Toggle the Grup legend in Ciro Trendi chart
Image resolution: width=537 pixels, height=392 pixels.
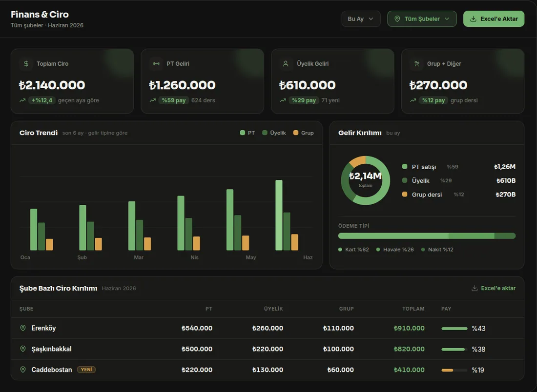[304, 133]
